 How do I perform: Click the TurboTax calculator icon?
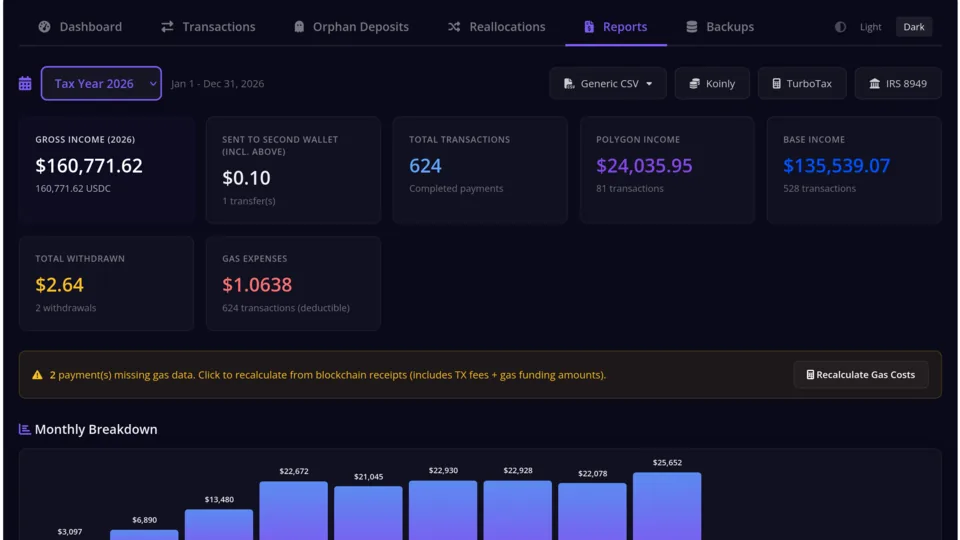point(776,83)
